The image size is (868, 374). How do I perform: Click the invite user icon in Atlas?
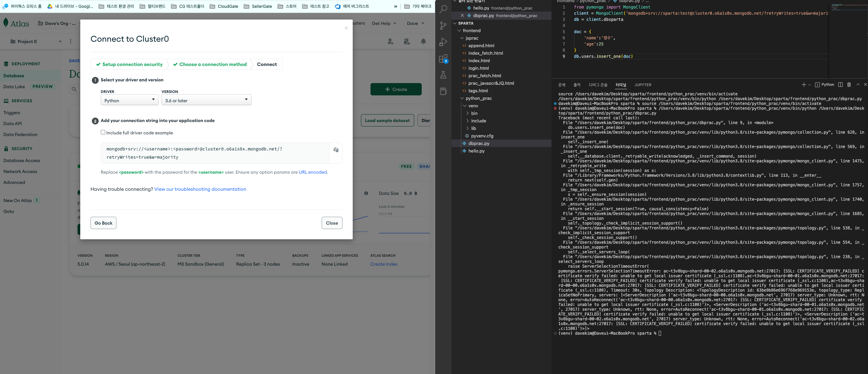pos(390,41)
